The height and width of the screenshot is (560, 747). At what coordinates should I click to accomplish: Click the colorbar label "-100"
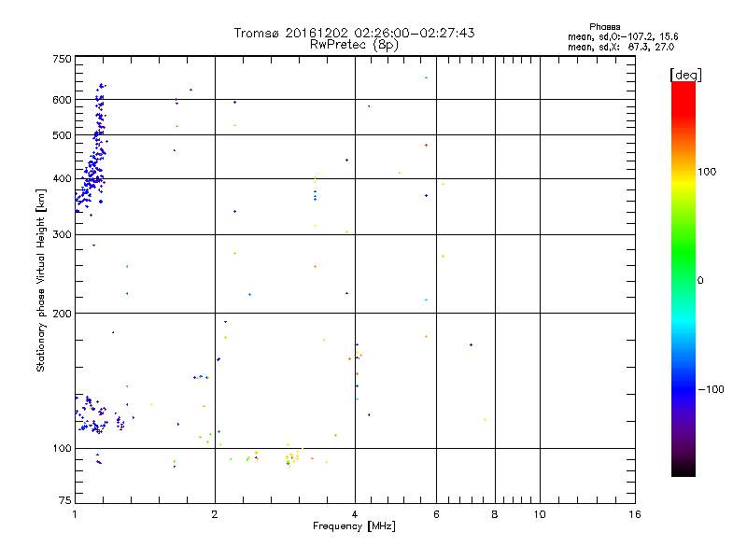tap(711, 389)
